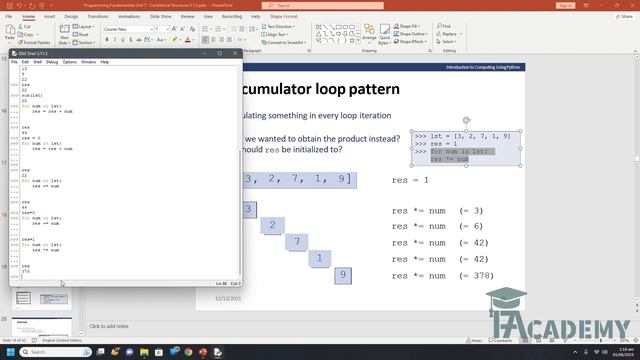Viewport: 640px width, 360px height.
Task: Click the Paste icon in PowerPoint ribbon
Action: [x=10, y=30]
